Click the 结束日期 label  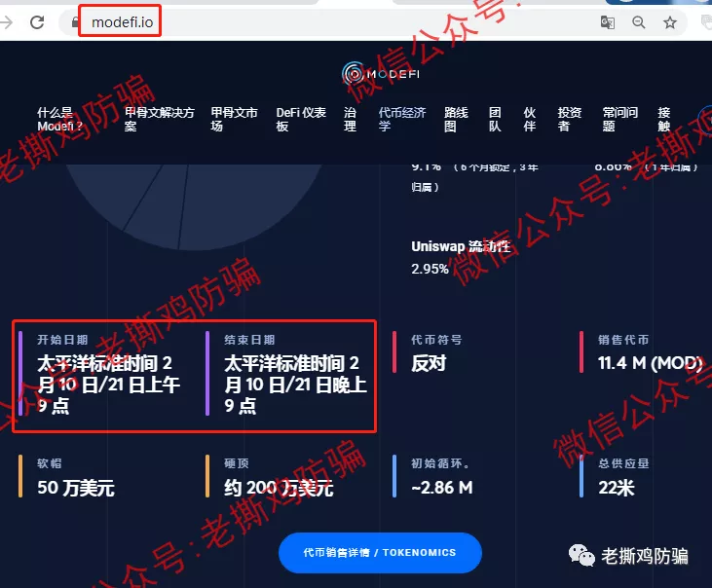249,340
